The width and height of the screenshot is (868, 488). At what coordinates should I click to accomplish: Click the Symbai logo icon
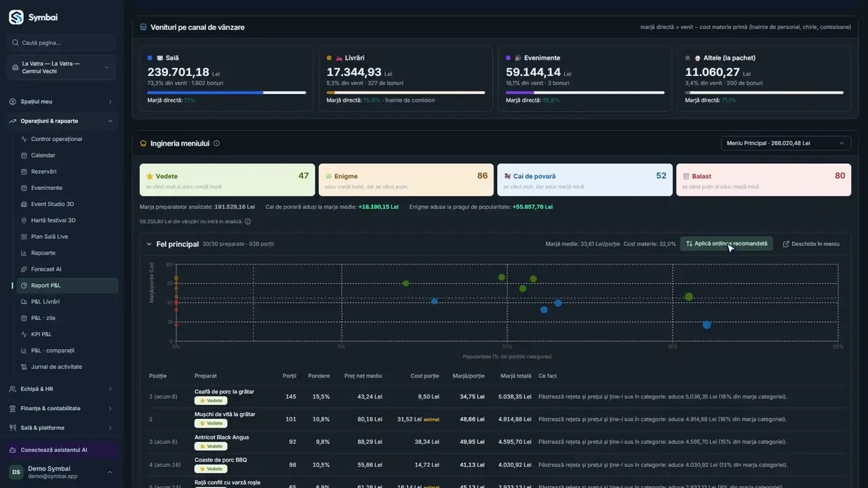tap(16, 17)
